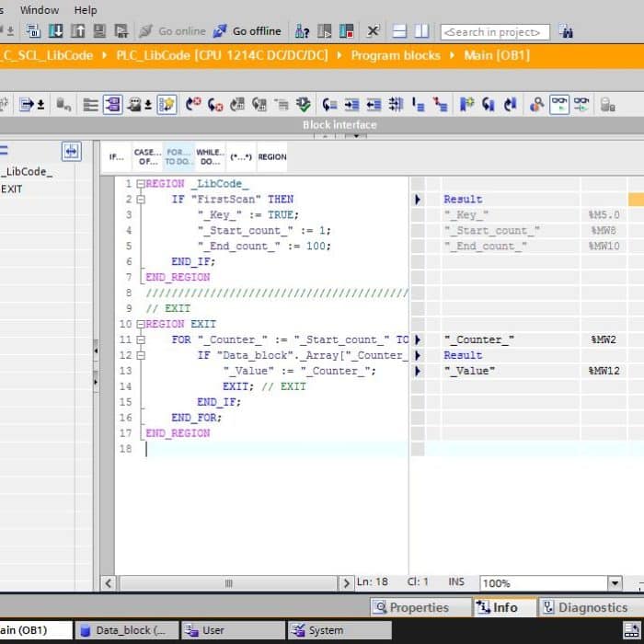This screenshot has height=644, width=644.
Task: Open Accessible devices icon
Action: (x=302, y=30)
